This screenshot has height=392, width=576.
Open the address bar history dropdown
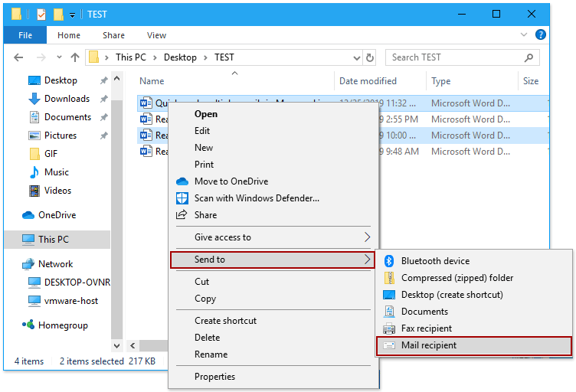[356, 57]
